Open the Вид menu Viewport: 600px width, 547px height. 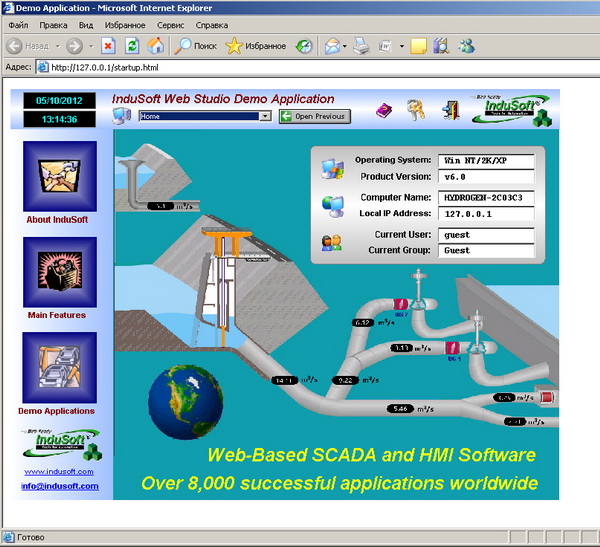point(86,25)
